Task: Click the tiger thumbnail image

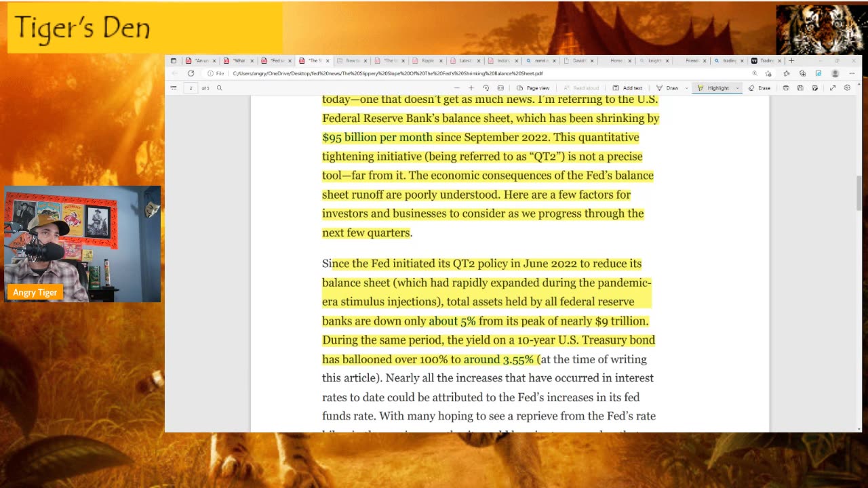Action: pos(821,29)
